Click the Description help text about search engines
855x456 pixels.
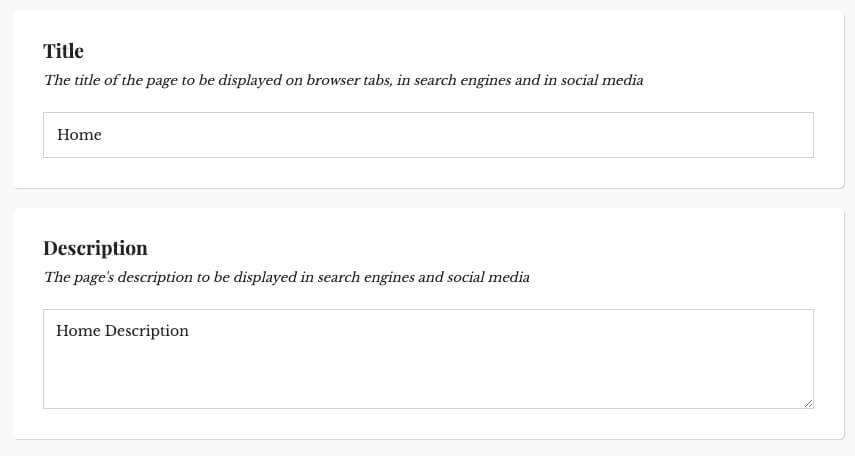point(287,277)
